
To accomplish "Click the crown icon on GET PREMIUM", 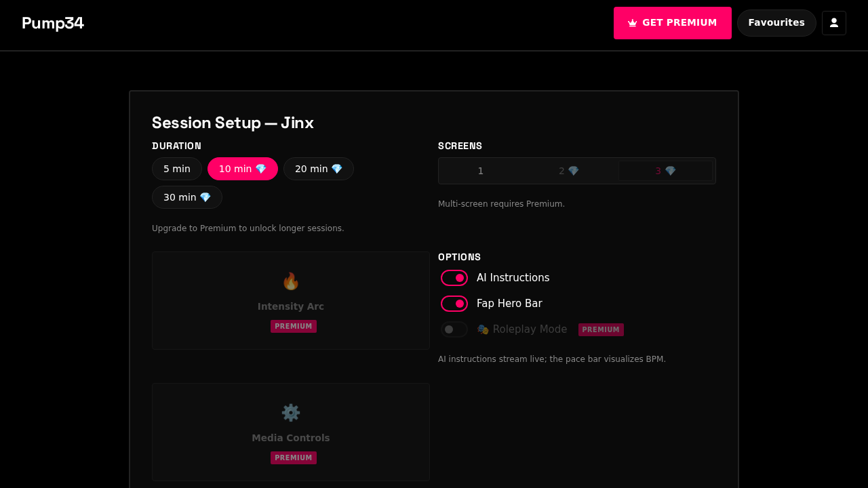I will (x=633, y=23).
